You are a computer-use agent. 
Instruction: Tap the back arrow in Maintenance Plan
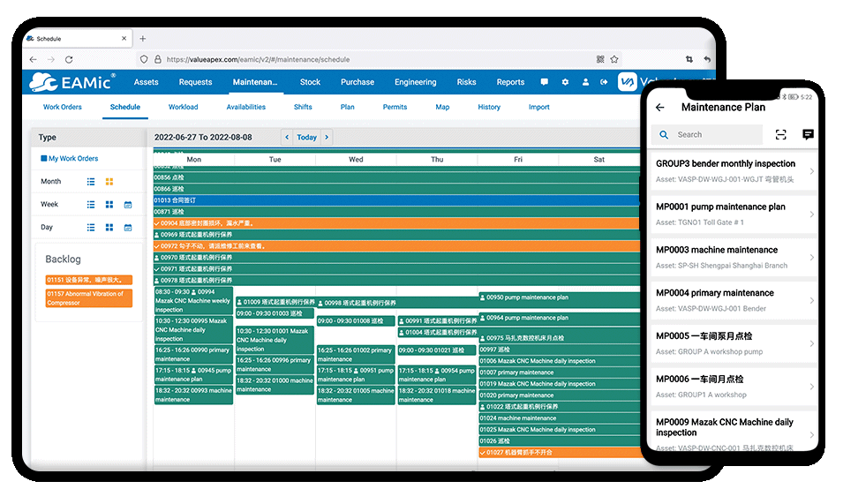(659, 108)
